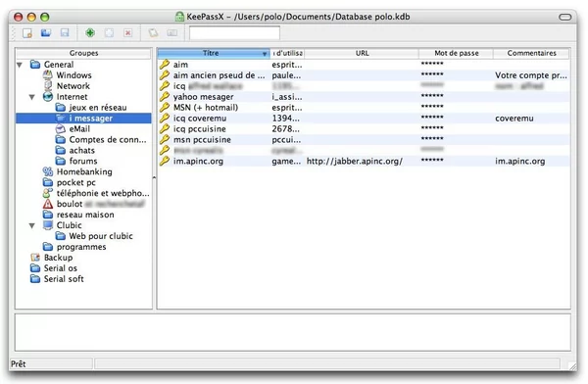Click the key icon of msn pccuisine
This screenshot has height=384, width=588.
(x=165, y=139)
